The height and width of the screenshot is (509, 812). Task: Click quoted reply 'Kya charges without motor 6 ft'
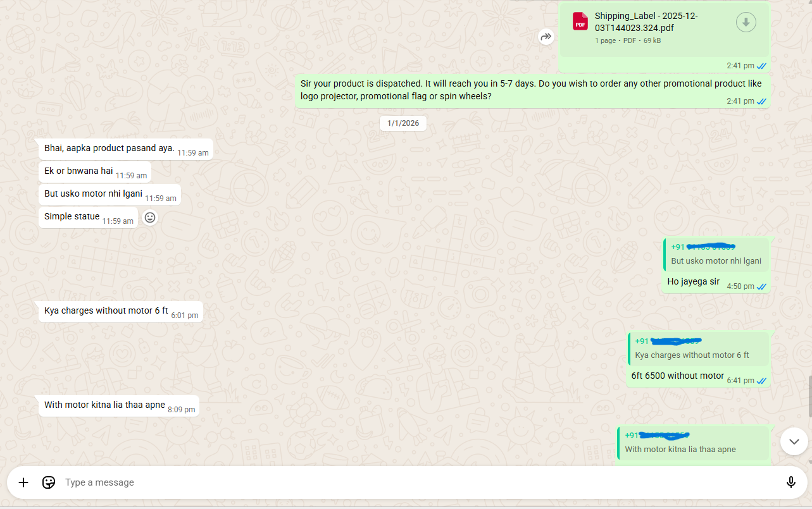click(698, 349)
